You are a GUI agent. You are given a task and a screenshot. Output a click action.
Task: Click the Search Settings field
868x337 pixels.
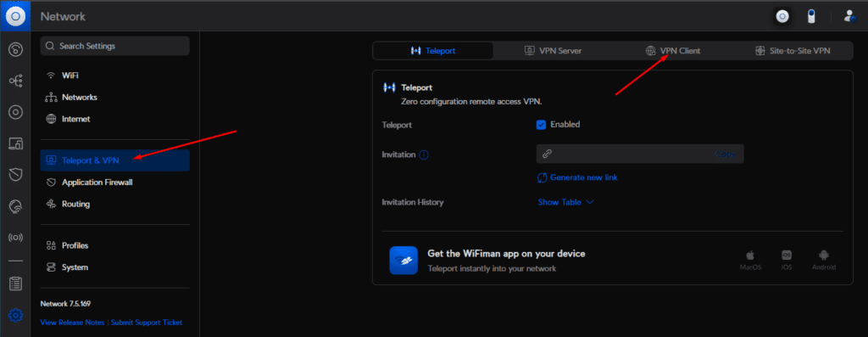point(114,46)
